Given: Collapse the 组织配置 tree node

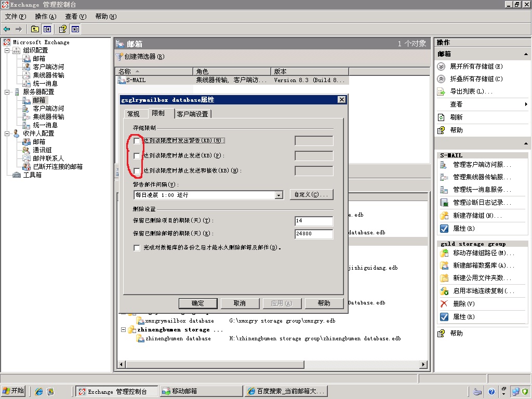Looking at the screenshot, I should 6,50.
